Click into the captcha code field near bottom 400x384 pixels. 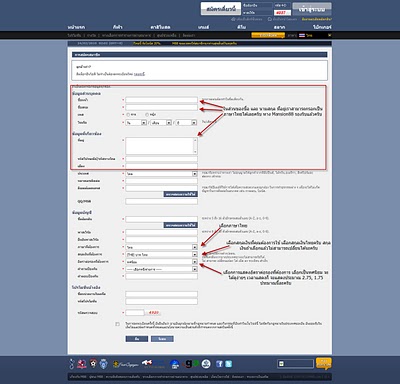pos(135,313)
